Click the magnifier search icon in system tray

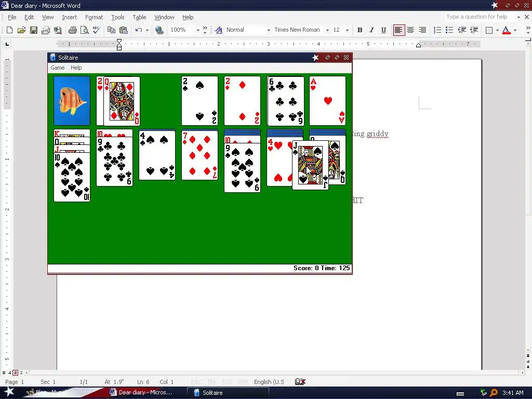(494, 393)
